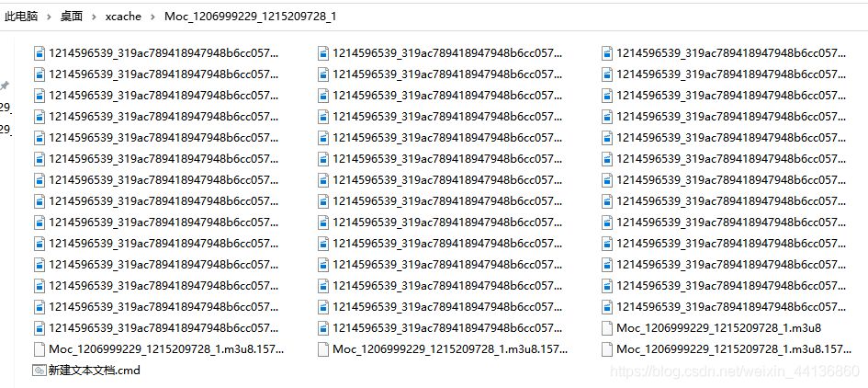This screenshot has width=868, height=388.
Task: Select the Moc_1206999229_1215209728_1.m3u8 file name
Action: pos(718,328)
